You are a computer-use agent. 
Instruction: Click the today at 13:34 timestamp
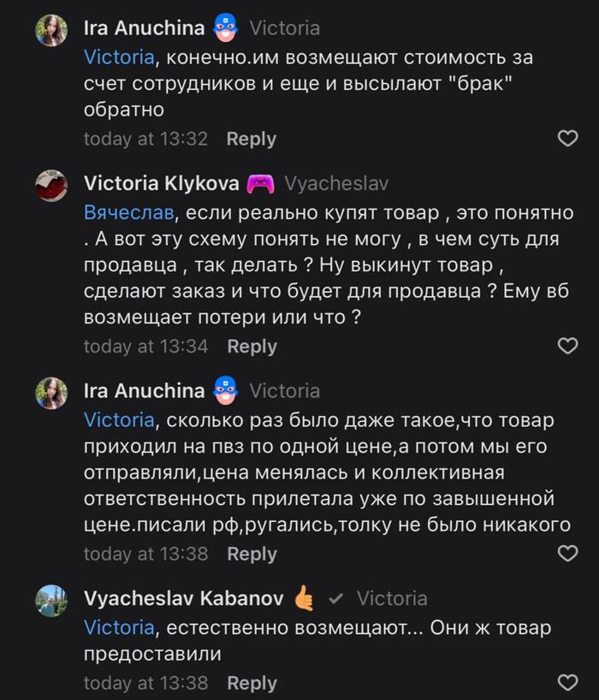[x=145, y=346]
